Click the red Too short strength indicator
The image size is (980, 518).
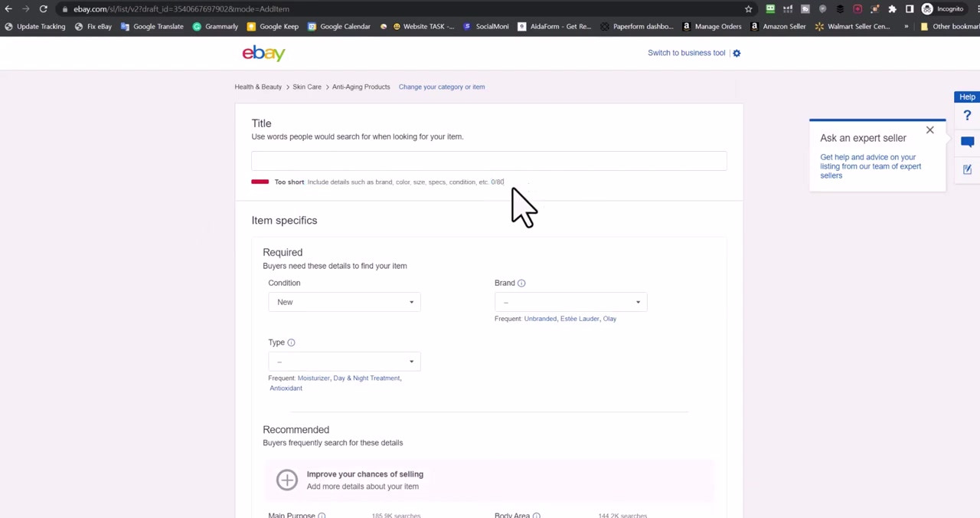click(260, 182)
